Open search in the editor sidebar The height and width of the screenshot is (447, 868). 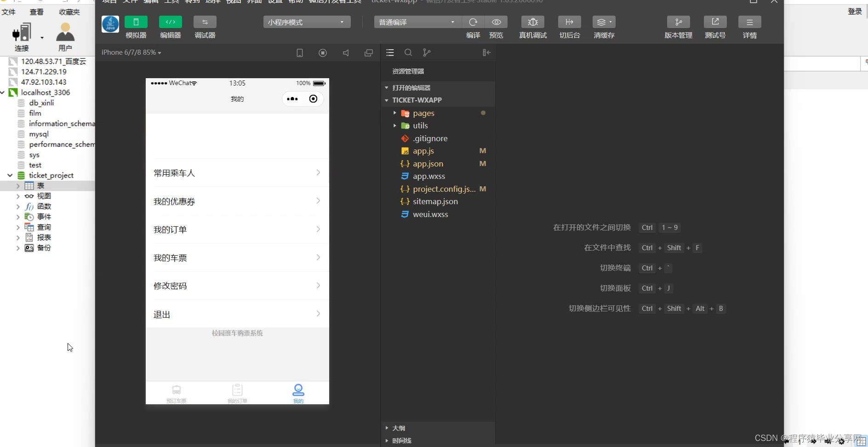408,53
